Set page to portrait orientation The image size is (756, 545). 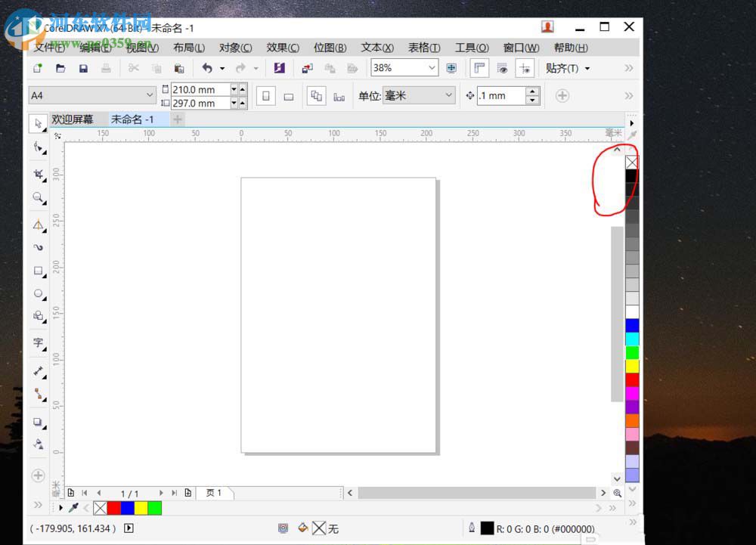[x=265, y=96]
